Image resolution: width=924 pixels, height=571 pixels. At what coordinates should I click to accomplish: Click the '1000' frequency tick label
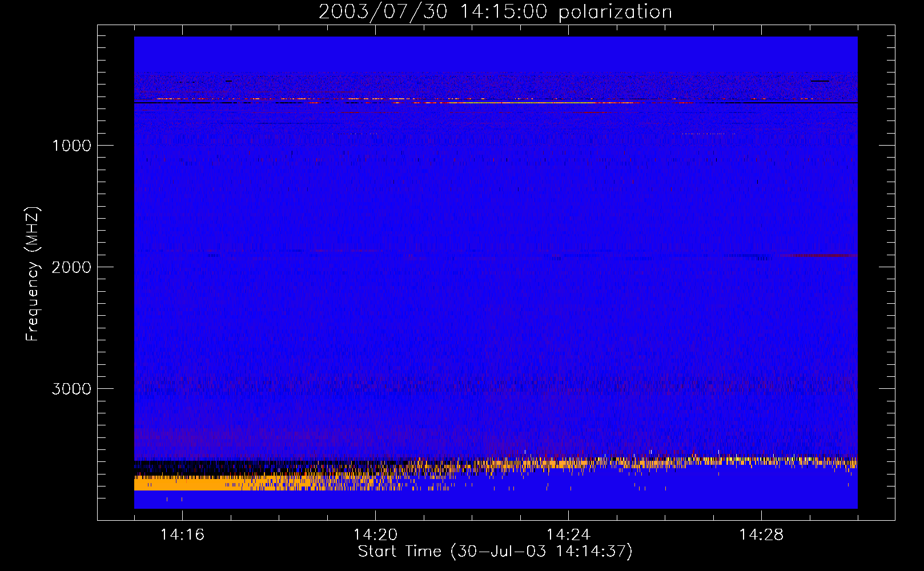pos(72,146)
